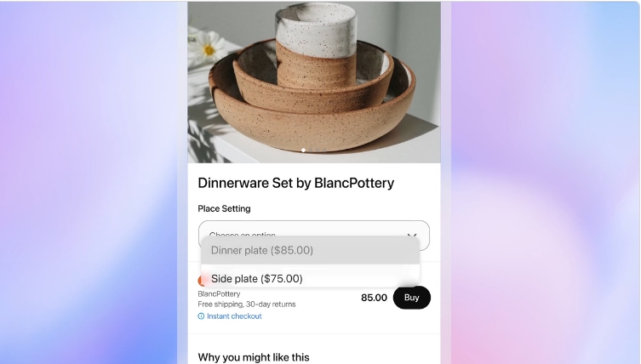Go to the last carousel image dot
The width and height of the screenshot is (641, 364).
pyautogui.click(x=324, y=151)
